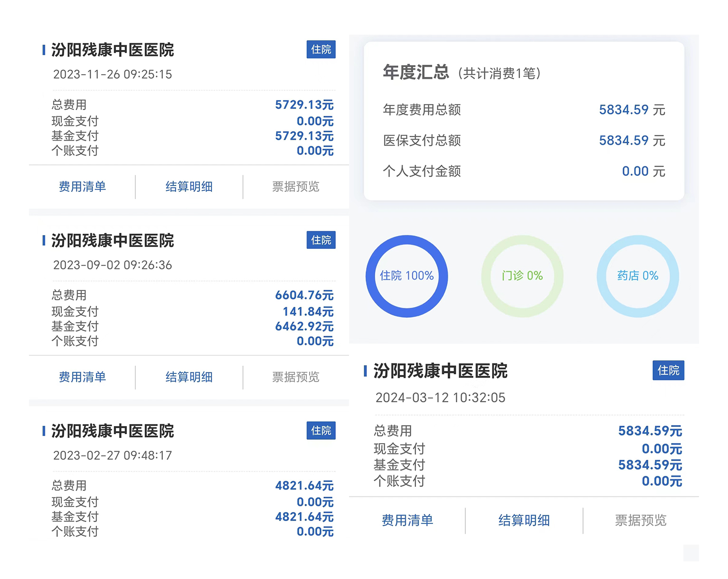Open 票据预览 for the 2024-03-12 record
728x579 pixels.
[641, 521]
